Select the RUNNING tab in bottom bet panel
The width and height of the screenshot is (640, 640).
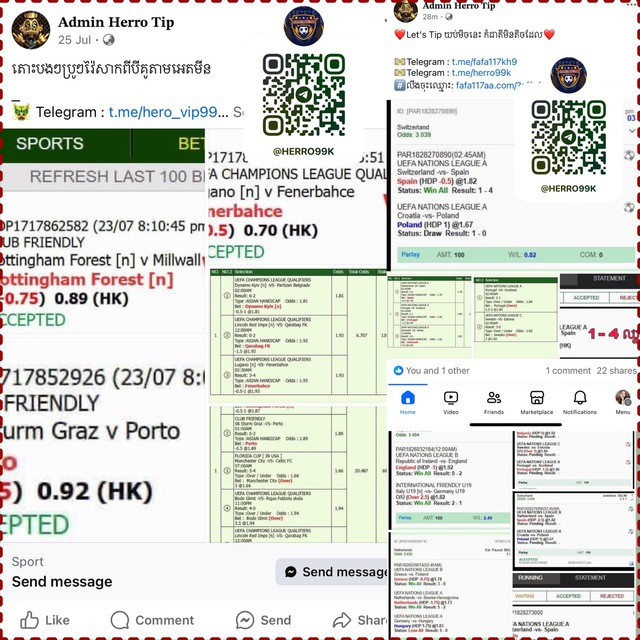(x=530, y=578)
